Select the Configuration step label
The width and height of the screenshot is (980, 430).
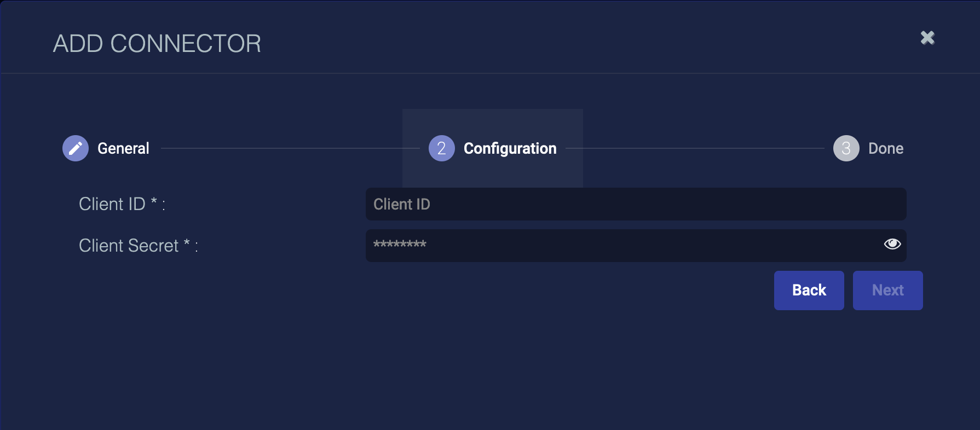tap(510, 148)
